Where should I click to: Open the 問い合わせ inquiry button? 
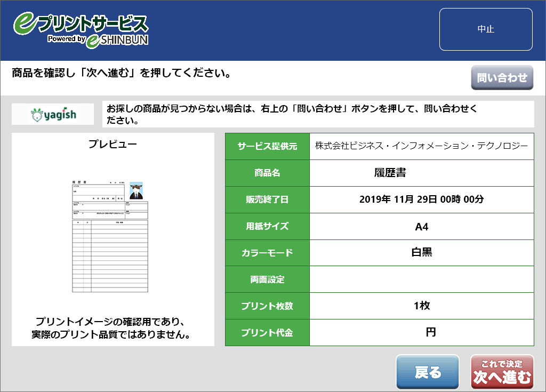click(502, 77)
